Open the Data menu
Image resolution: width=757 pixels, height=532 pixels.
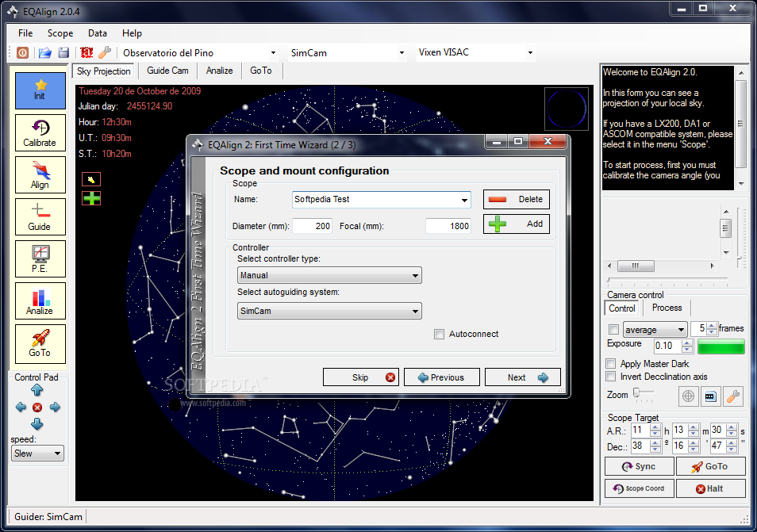pos(98,33)
